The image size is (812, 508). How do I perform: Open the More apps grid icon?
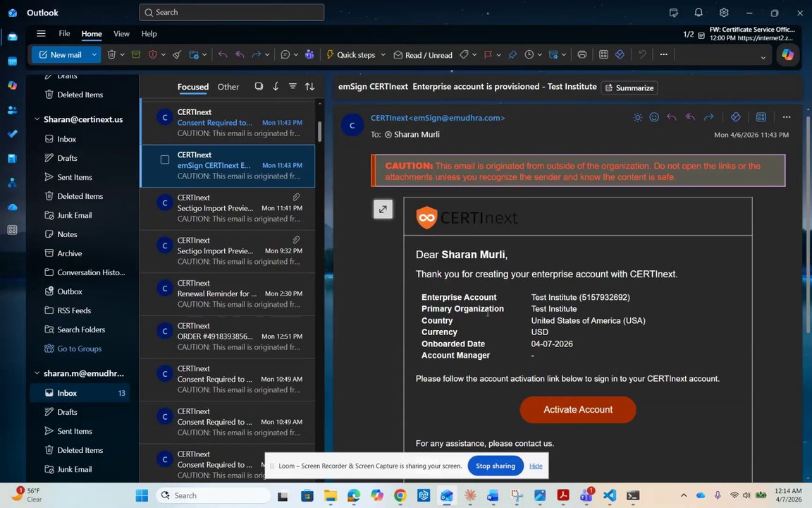pyautogui.click(x=13, y=229)
